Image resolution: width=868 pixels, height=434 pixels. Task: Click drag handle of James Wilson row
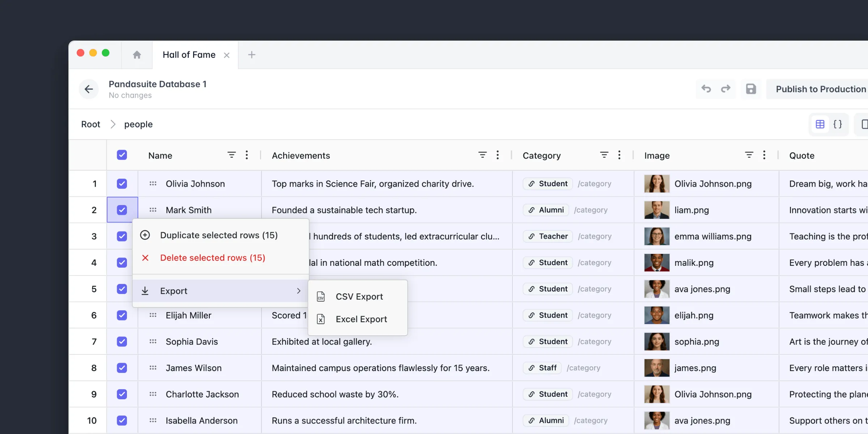point(153,368)
